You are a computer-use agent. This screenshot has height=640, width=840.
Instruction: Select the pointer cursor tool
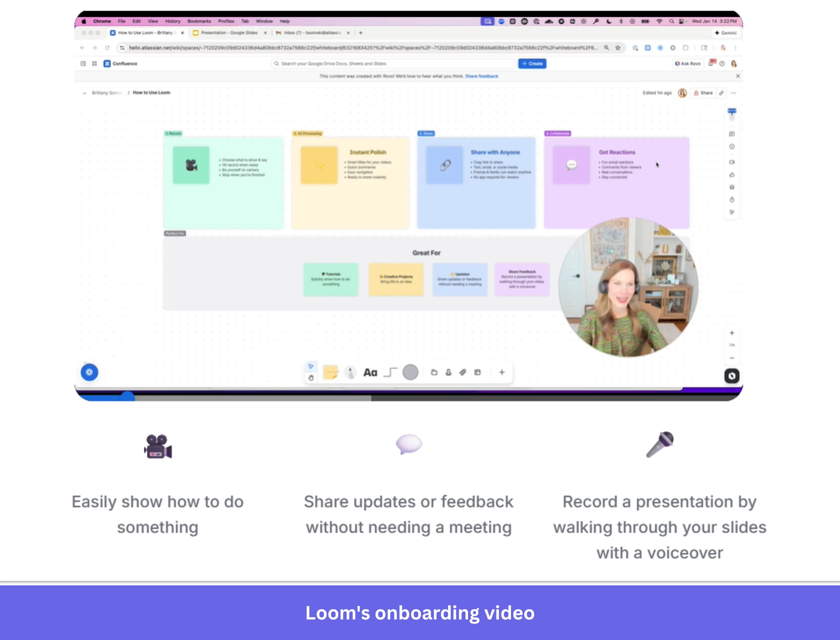(x=311, y=366)
